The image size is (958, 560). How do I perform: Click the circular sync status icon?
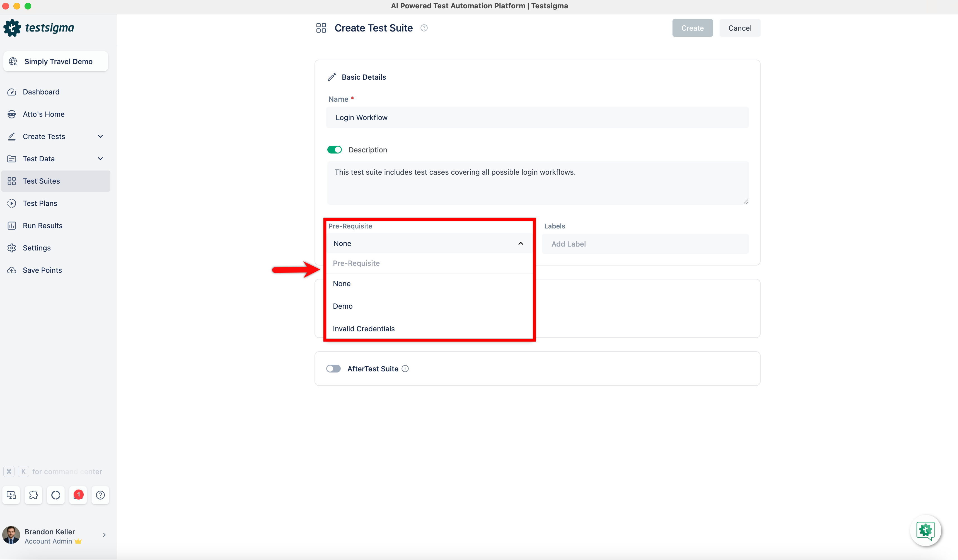(x=56, y=495)
